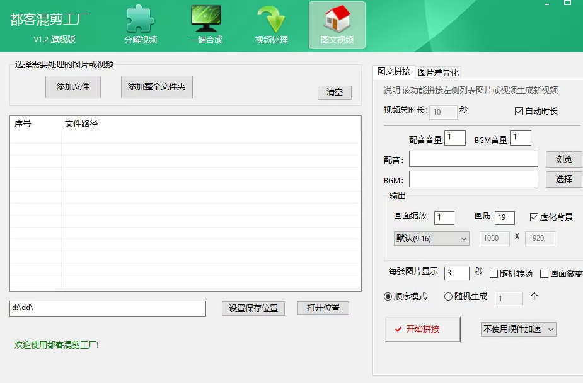The image size is (583, 392).
Task: Click the 配音音量 input field
Action: click(454, 138)
